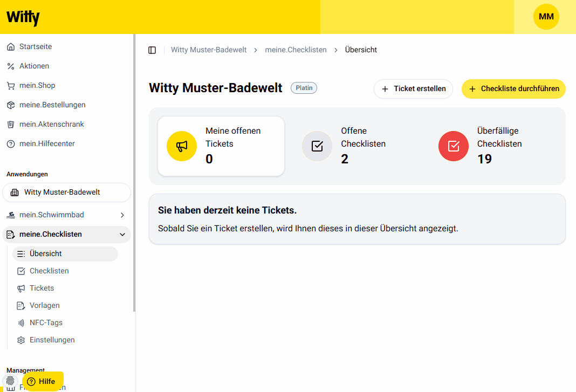The image size is (576, 392).
Task: Open the fingerprint icon at bottom left
Action: tap(10, 381)
